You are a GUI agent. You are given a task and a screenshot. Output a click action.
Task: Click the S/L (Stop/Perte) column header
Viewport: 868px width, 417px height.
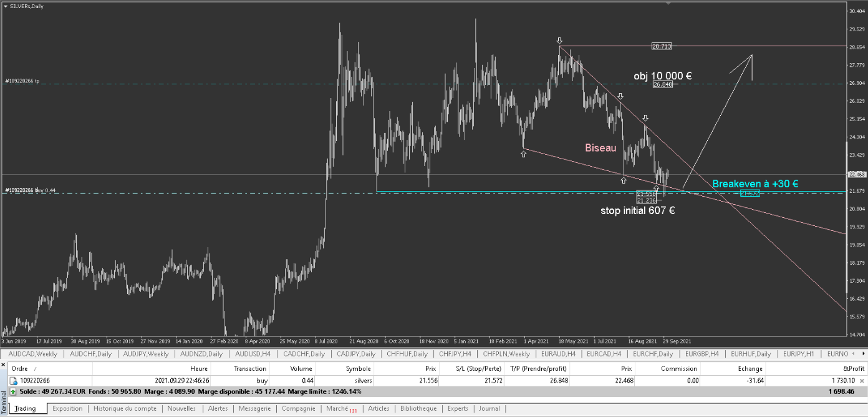[x=473, y=369]
